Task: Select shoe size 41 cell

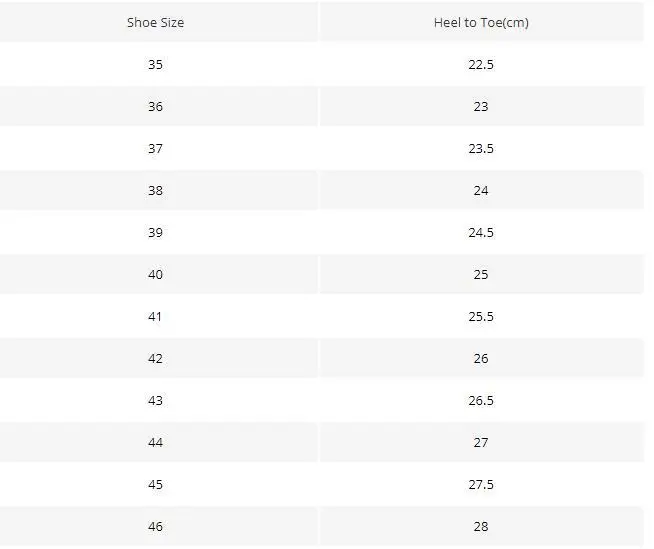Action: coord(155,316)
